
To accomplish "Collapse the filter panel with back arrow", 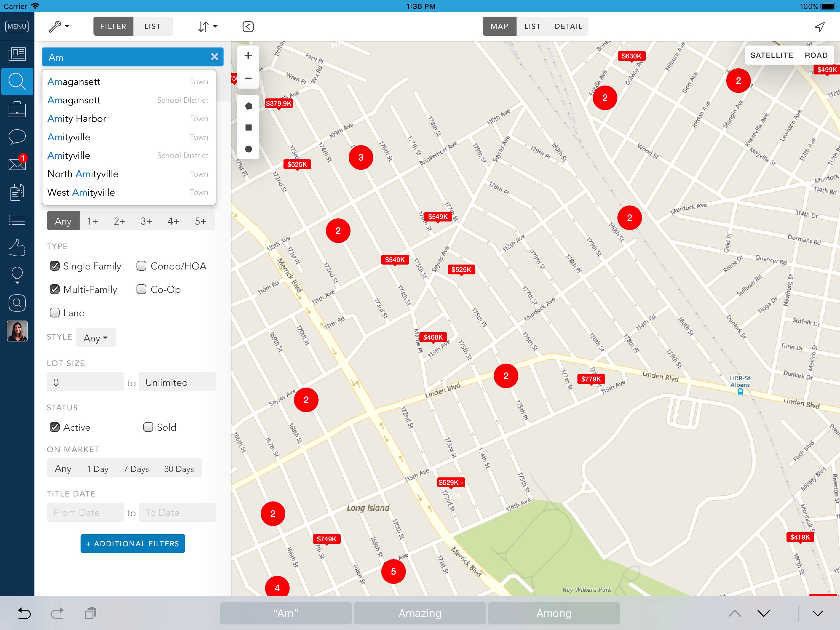I will (248, 26).
